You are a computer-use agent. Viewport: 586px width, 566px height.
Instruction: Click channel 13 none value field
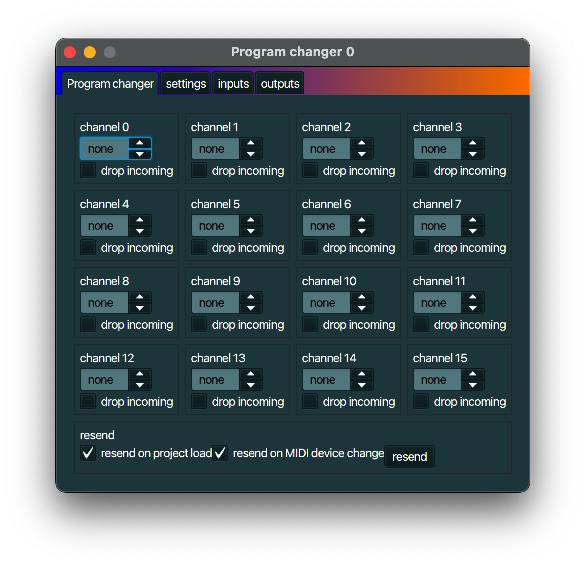point(216,379)
